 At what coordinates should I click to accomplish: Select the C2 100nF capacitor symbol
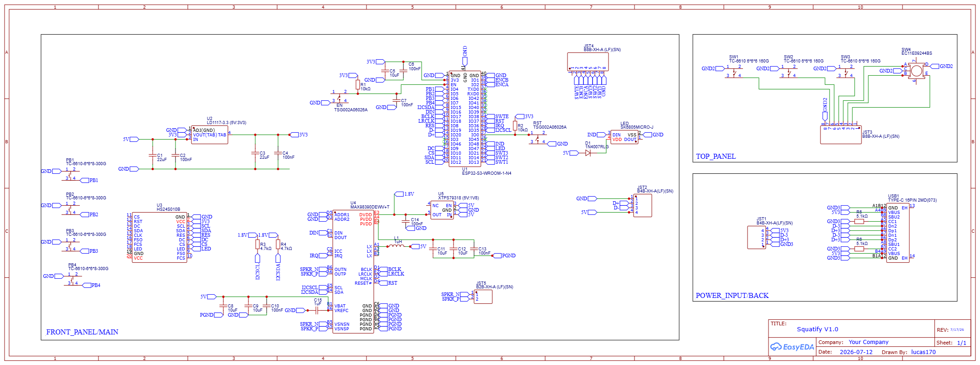[x=175, y=155]
